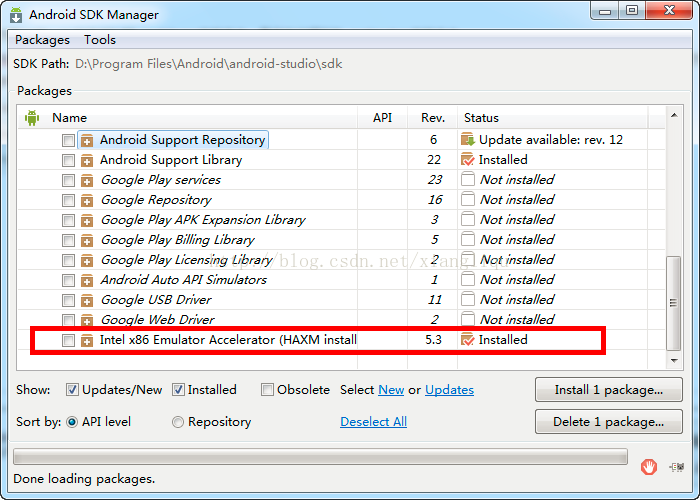Viewport: 700px width, 500px height.
Task: Click the package icon beside Android Support Library
Action: pos(87,160)
